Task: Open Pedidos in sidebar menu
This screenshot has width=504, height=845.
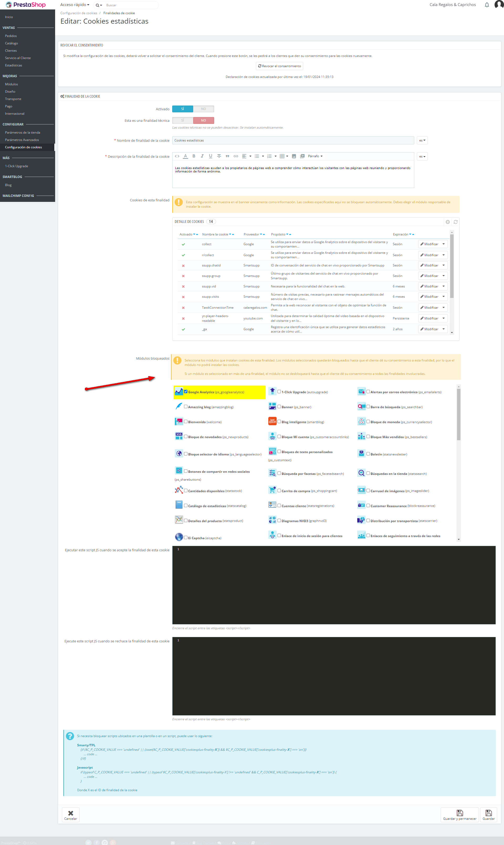Action: point(11,36)
